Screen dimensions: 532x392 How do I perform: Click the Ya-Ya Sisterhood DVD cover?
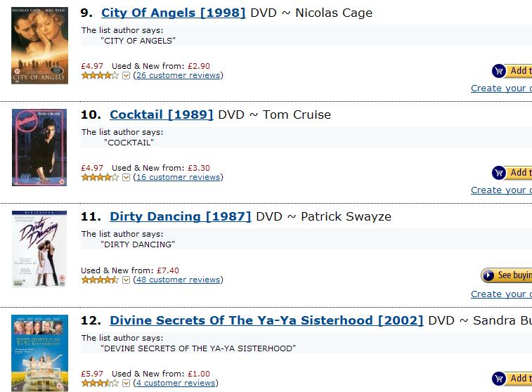coord(39,353)
